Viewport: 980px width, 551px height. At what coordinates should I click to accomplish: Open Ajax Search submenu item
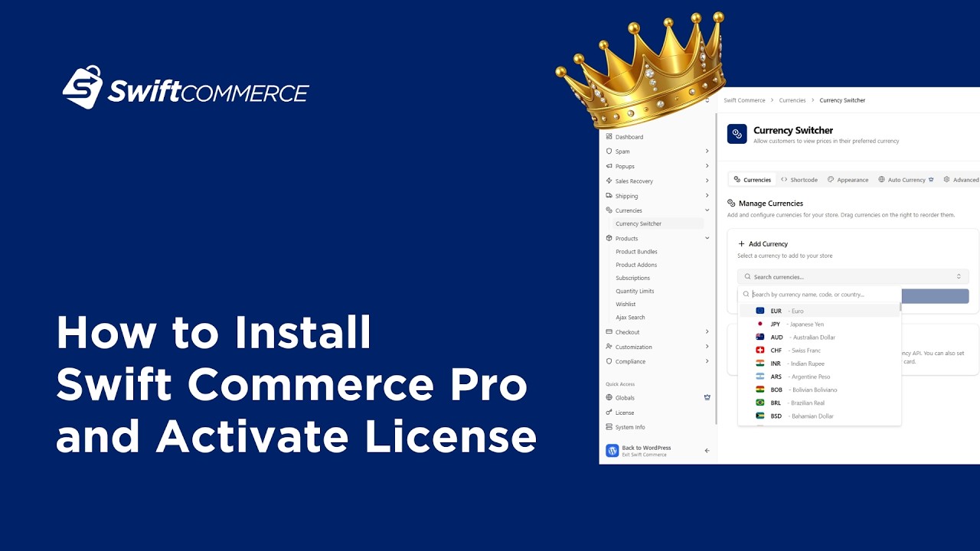pyautogui.click(x=630, y=317)
